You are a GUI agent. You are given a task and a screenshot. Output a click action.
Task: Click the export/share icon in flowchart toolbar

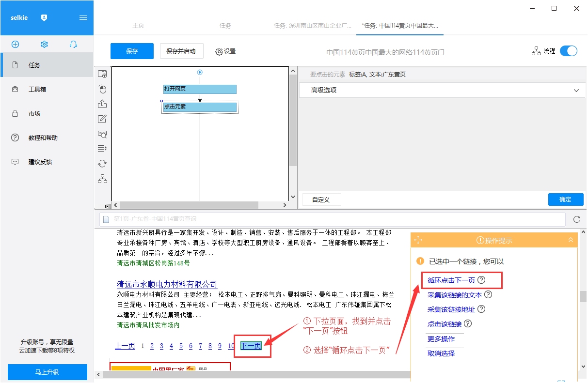coord(102,104)
